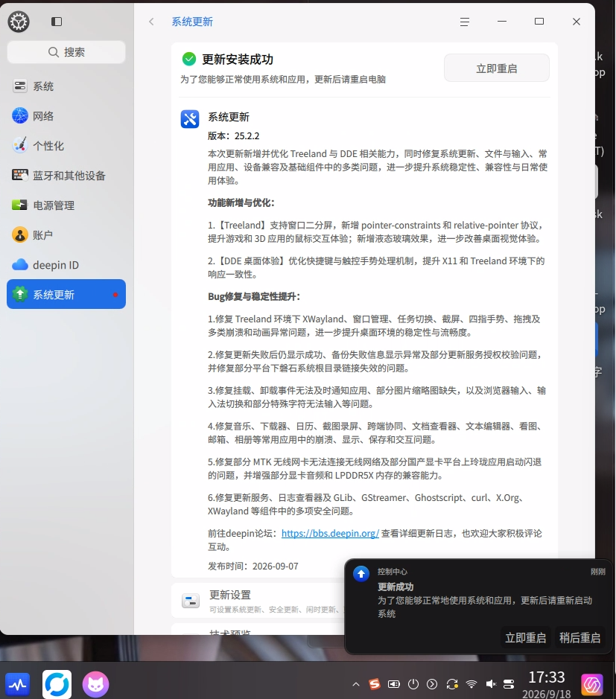The image size is (616, 699).
Task: Click the notification blue upload icon
Action: point(361,573)
